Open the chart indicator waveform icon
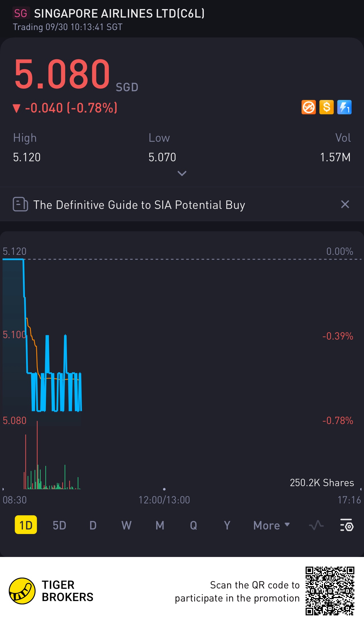Screen dimensions: 364x625 [x=316, y=525]
